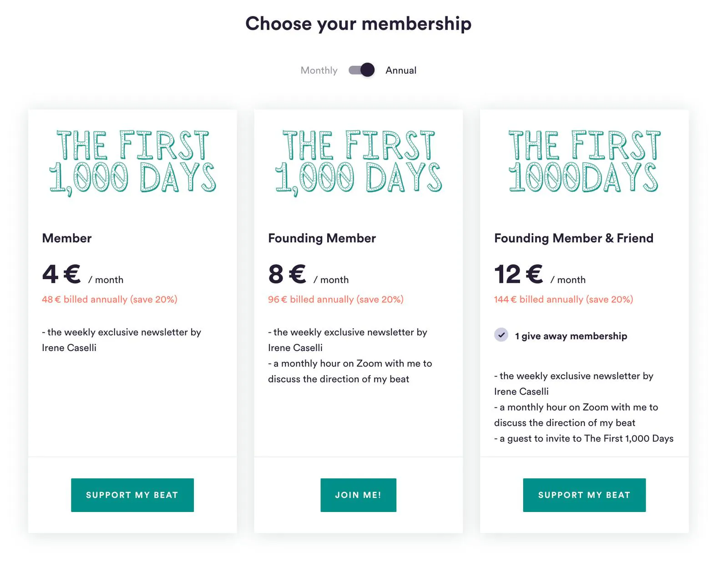Click the checkmark icon beside give away membership
Image resolution: width=728 pixels, height=562 pixels.
tap(501, 335)
